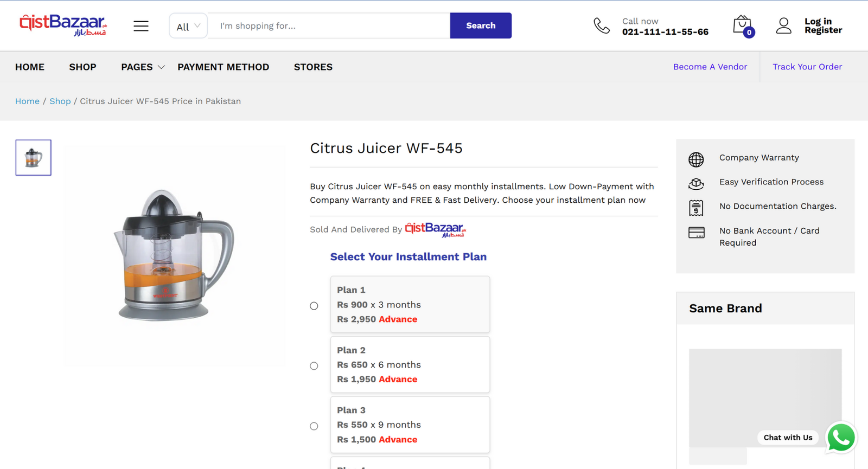This screenshot has height=469, width=868.
Task: Click the juicer product thumbnail
Action: (33, 158)
